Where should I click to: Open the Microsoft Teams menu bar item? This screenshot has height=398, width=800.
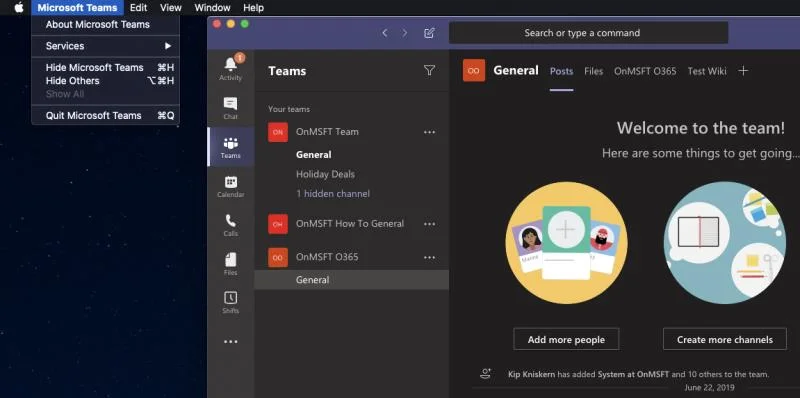(77, 8)
